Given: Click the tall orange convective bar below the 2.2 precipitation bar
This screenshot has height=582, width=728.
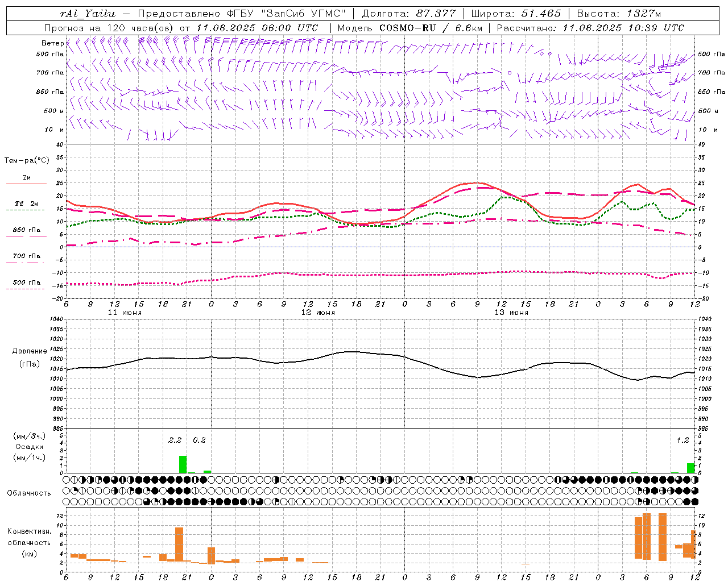Looking at the screenshot, I should click(x=179, y=544).
